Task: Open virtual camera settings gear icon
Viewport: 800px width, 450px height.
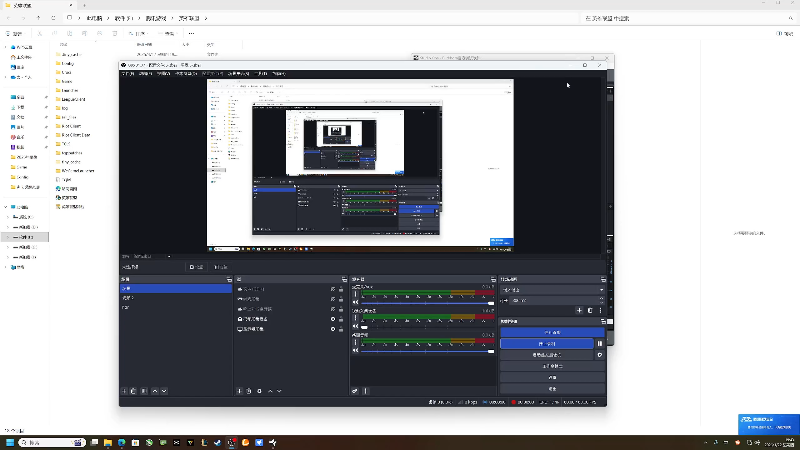Action: pyautogui.click(x=600, y=355)
